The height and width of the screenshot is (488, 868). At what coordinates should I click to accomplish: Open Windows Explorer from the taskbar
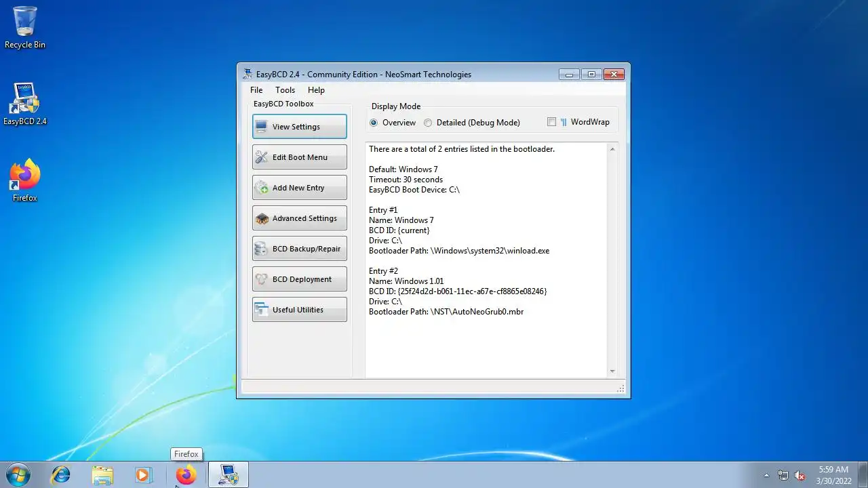click(x=102, y=475)
